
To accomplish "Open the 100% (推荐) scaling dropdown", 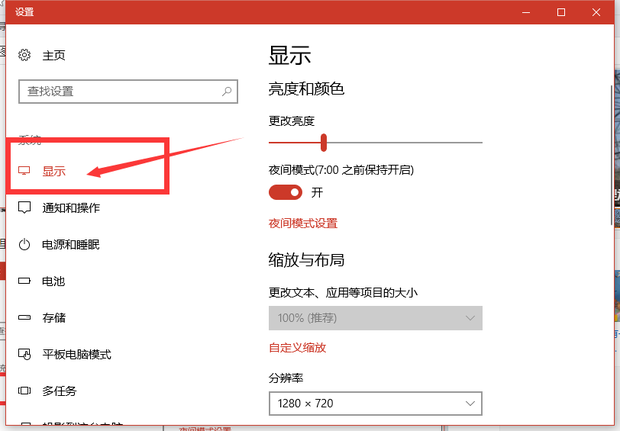I will [375, 318].
